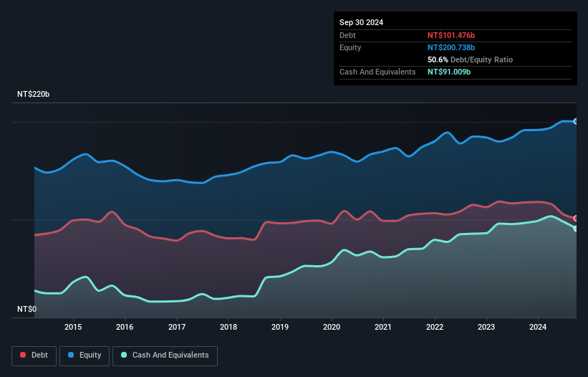Click the NT$200.738b equity value

coord(451,47)
